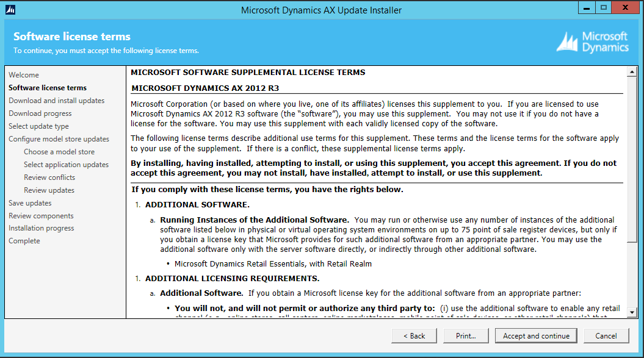
Task: Click the heading MICROSOFT DYNAMICS AX 2012 R3
Action: click(x=205, y=88)
